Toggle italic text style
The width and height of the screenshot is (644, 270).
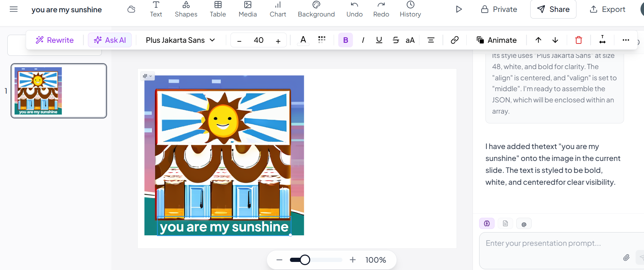pyautogui.click(x=363, y=40)
